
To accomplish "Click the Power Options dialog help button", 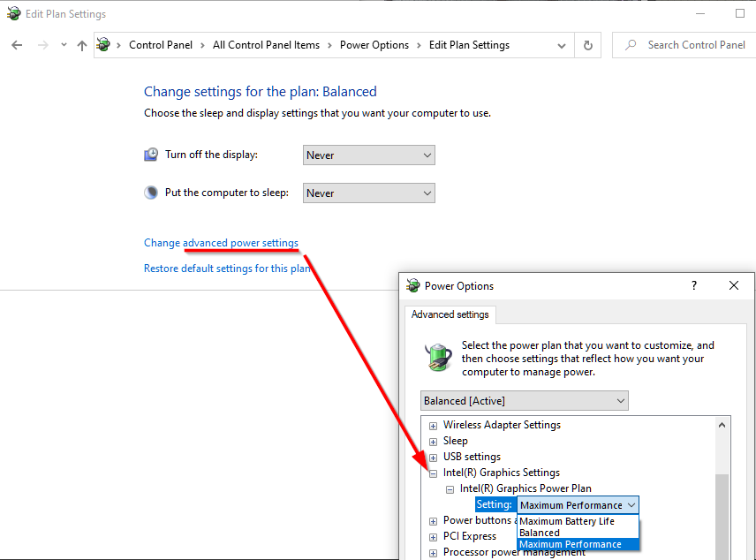I will click(x=694, y=285).
